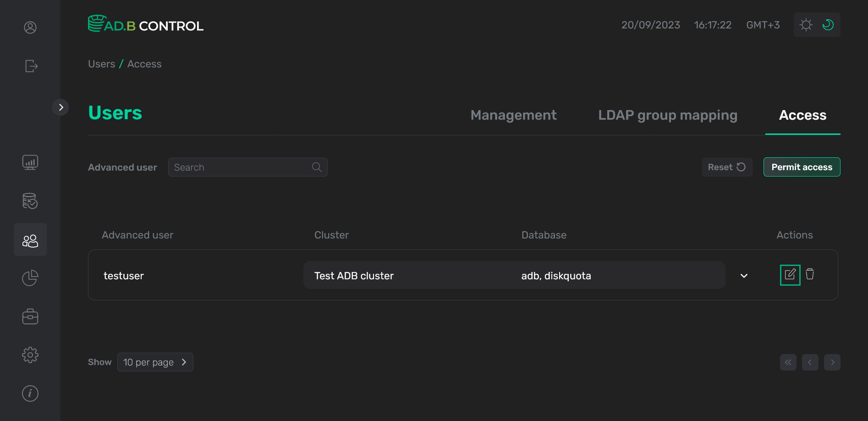Open the user profile icon in sidebar
Viewport: 868px width, 421px height.
[x=30, y=27]
